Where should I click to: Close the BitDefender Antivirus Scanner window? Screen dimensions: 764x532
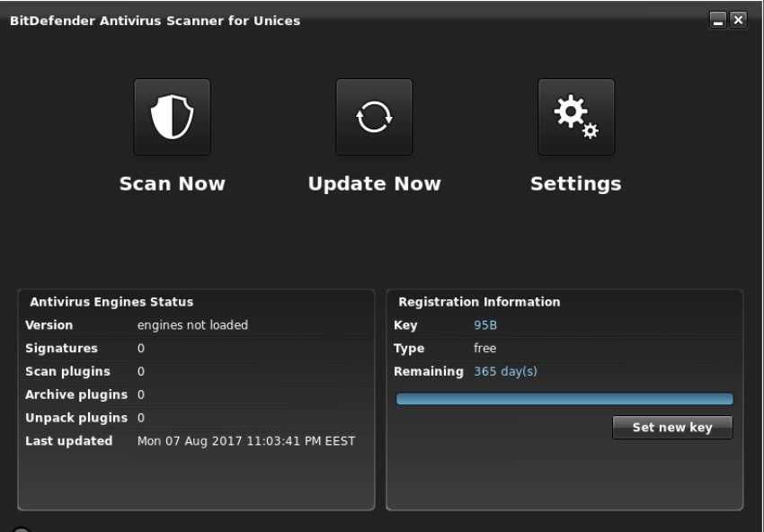[738, 21]
